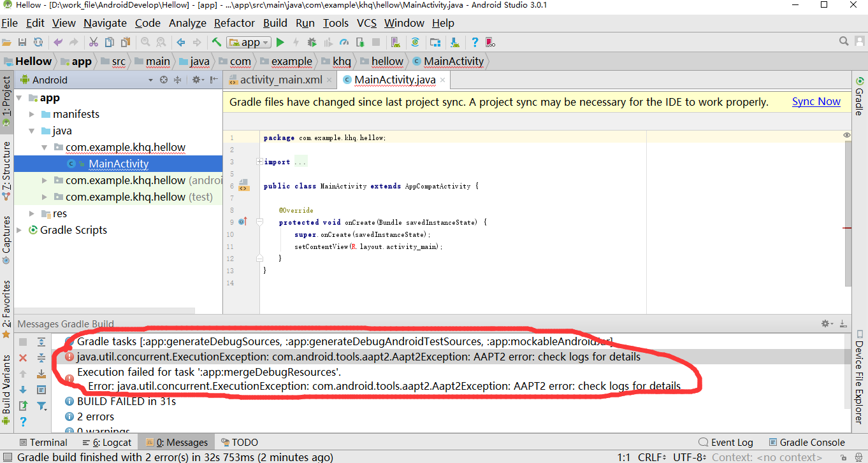
Task: Open the Gradle Console button
Action: pyautogui.click(x=806, y=442)
